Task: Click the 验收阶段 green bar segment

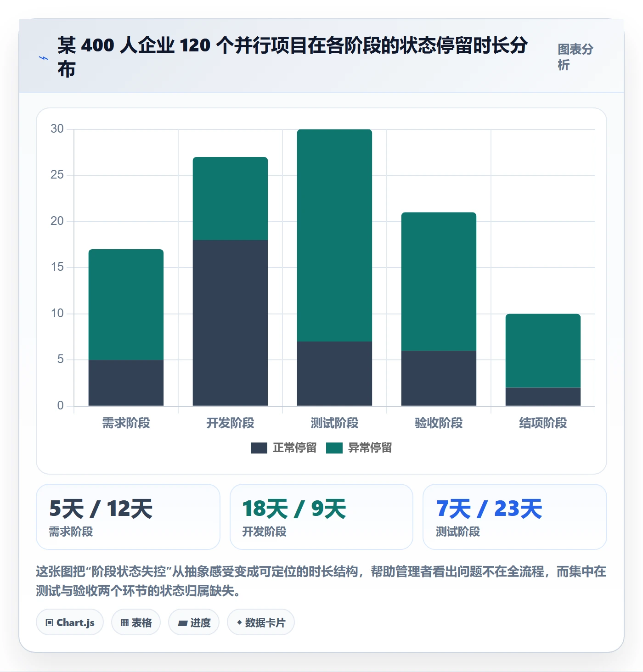Action: [x=439, y=281]
